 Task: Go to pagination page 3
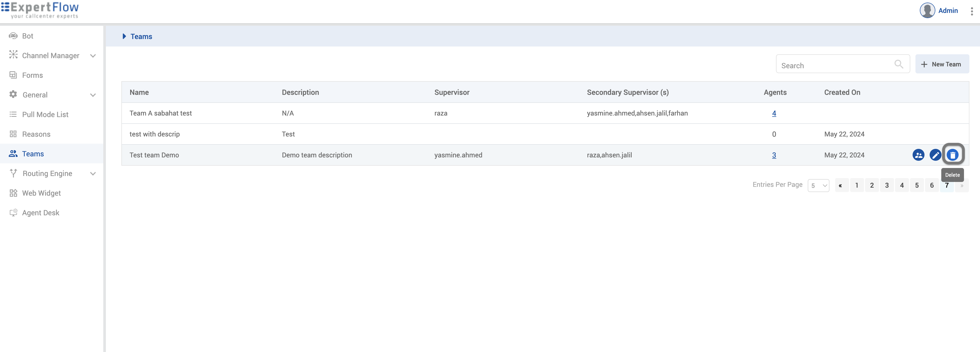click(887, 185)
